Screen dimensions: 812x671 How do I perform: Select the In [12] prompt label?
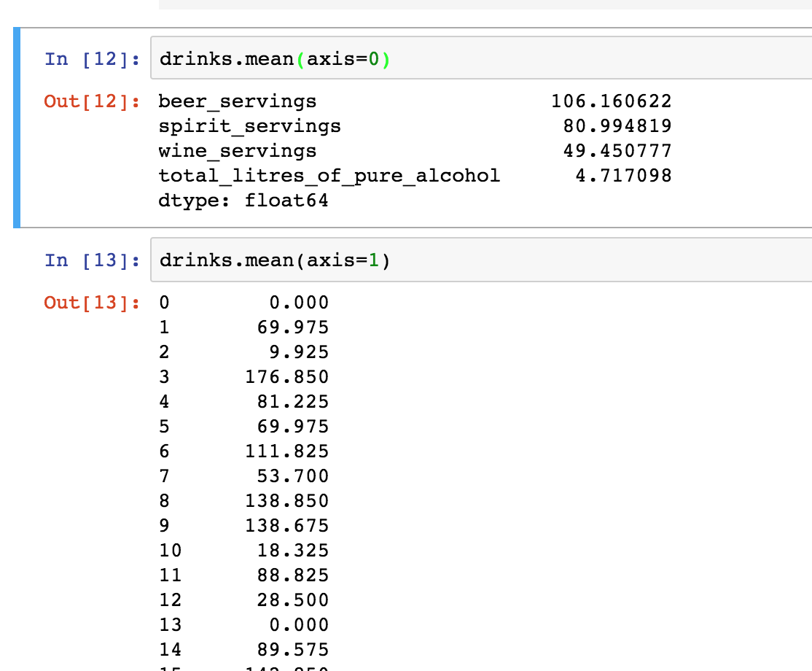92,59
